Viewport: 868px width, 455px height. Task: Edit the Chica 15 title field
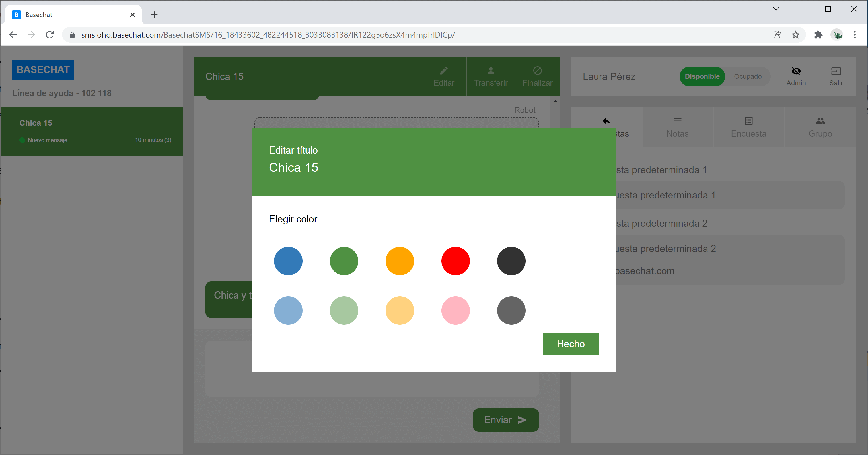[293, 167]
